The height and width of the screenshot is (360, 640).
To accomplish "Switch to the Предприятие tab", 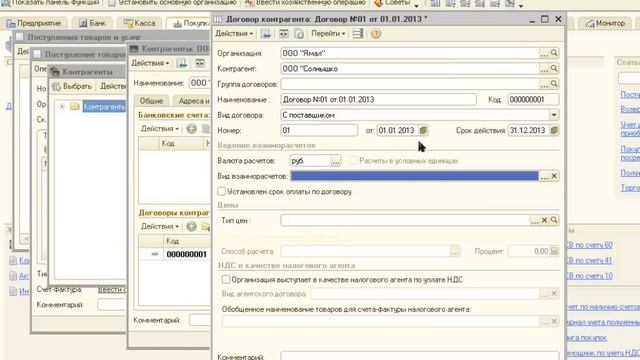I will click(34, 23).
